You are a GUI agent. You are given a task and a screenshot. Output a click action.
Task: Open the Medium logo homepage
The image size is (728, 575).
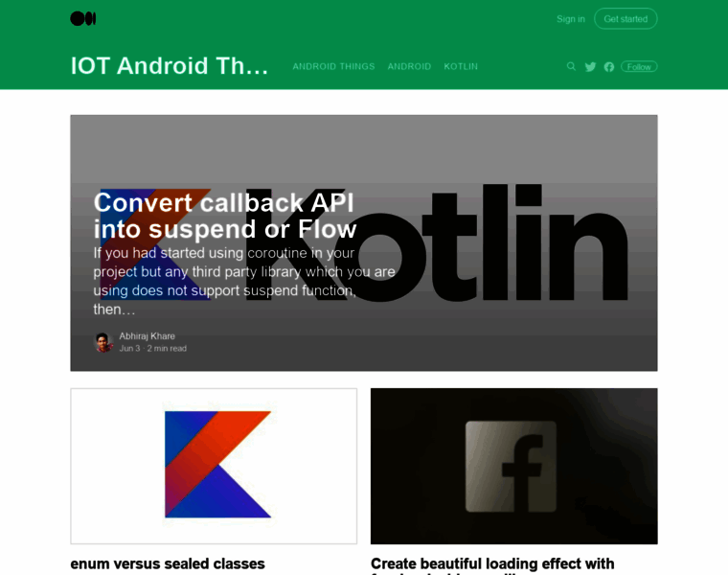point(83,18)
